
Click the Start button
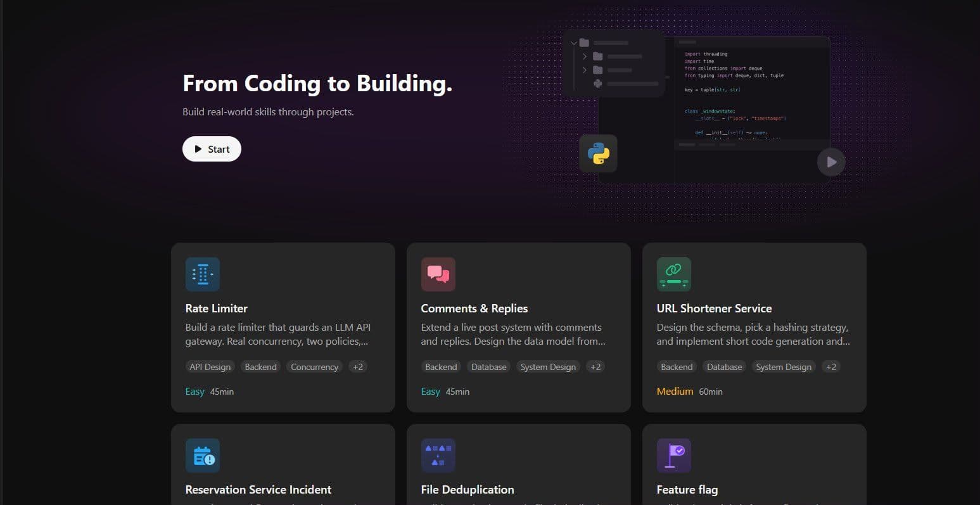click(x=212, y=149)
